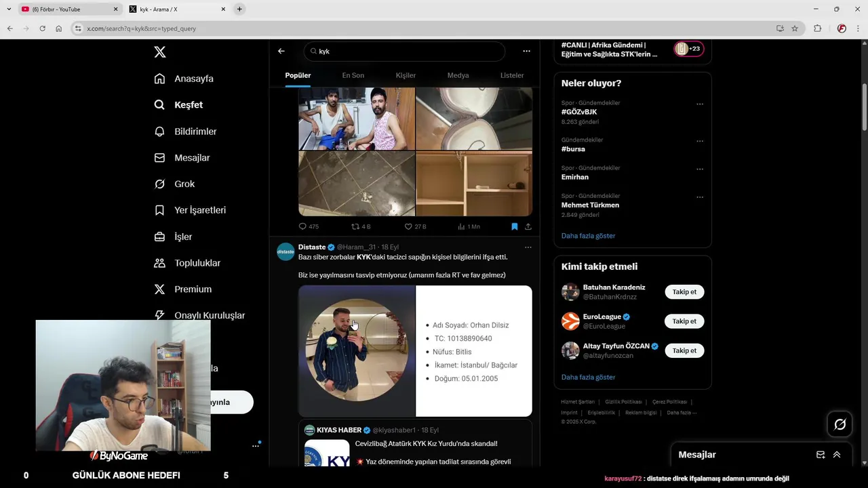The height and width of the screenshot is (488, 868).
Task: Open #bursa trend
Action: [573, 149]
